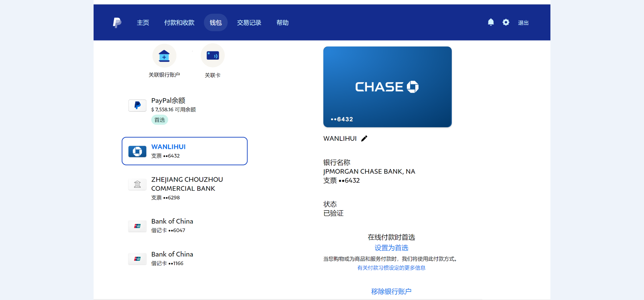Click the 关联银行账户 label
The image size is (644, 300).
tap(164, 75)
